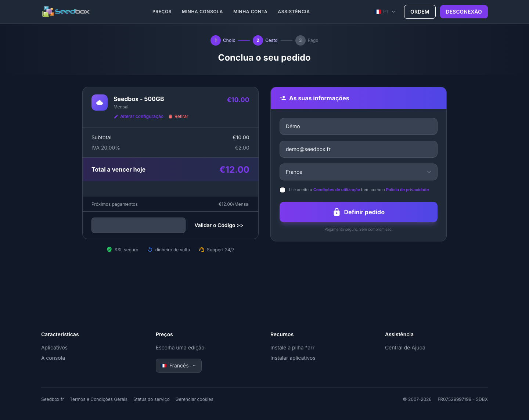Open Termos e Condições Gerais link
Viewport: 529px width, 420px height.
coord(99,399)
